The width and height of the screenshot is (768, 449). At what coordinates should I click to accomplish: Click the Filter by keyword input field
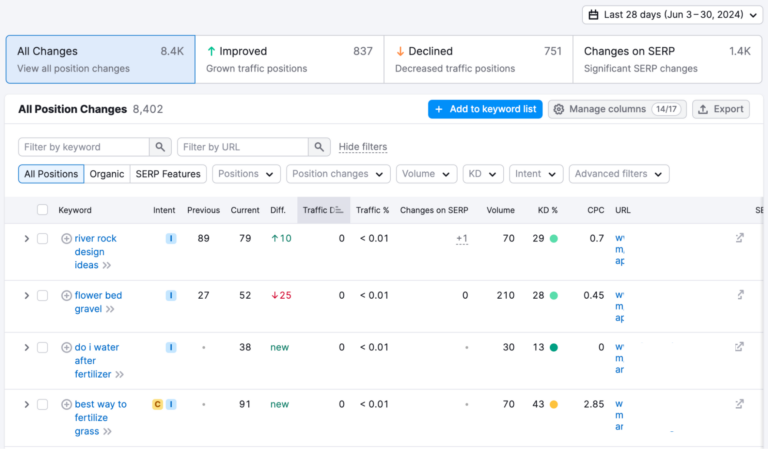(x=84, y=147)
